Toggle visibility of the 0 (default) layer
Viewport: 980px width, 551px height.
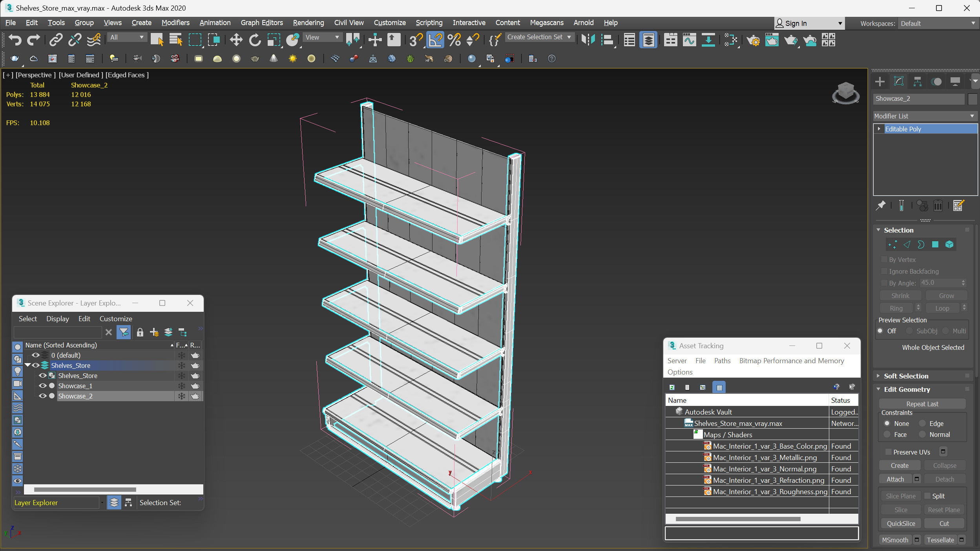pyautogui.click(x=35, y=355)
